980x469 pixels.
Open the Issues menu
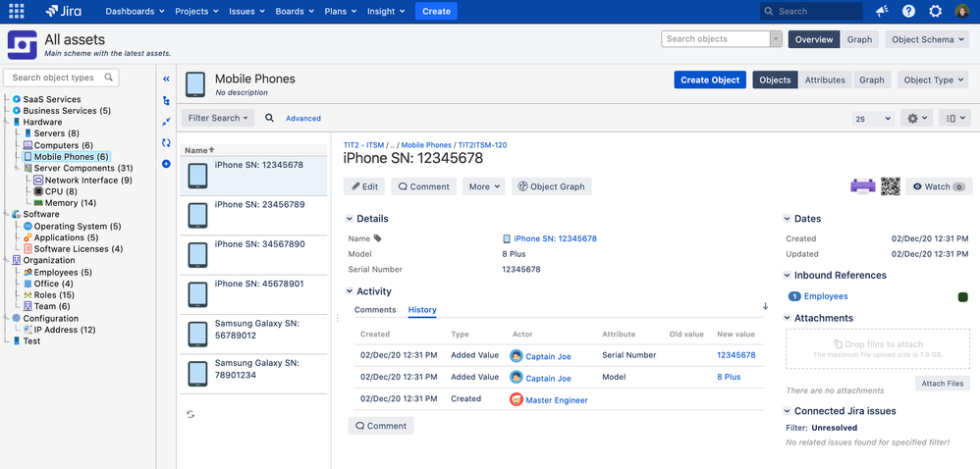click(246, 11)
